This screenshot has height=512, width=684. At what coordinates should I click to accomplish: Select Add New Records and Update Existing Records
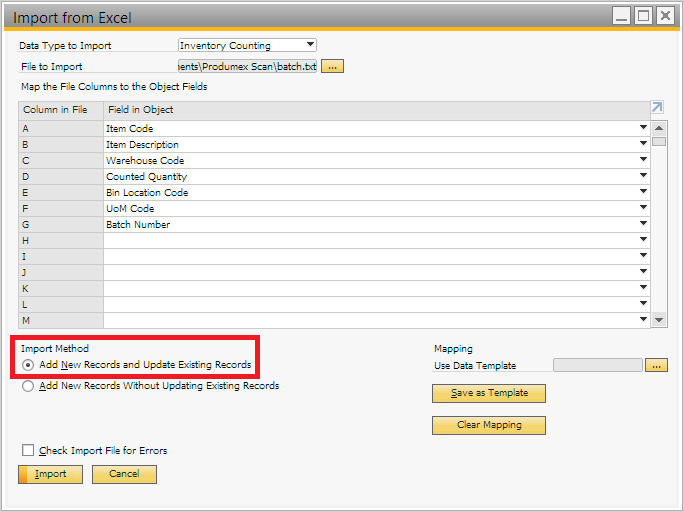[28, 365]
